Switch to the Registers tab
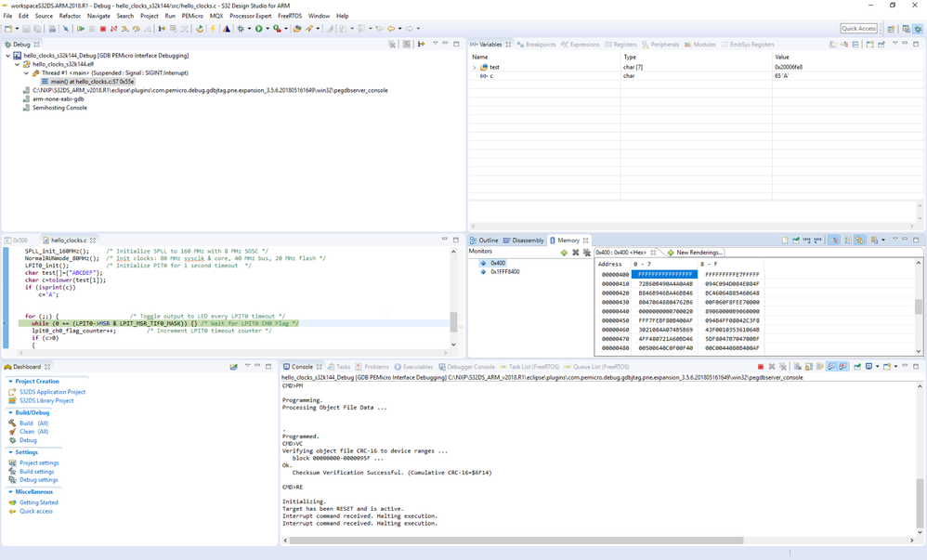 point(620,45)
